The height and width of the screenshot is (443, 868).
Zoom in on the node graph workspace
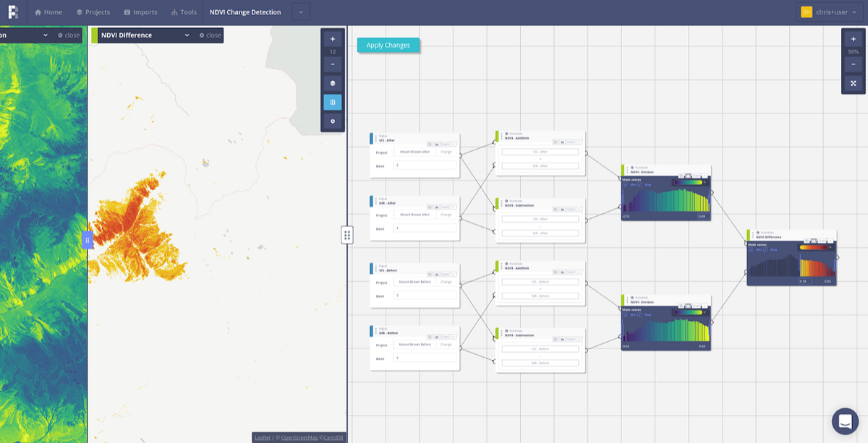pyautogui.click(x=854, y=39)
